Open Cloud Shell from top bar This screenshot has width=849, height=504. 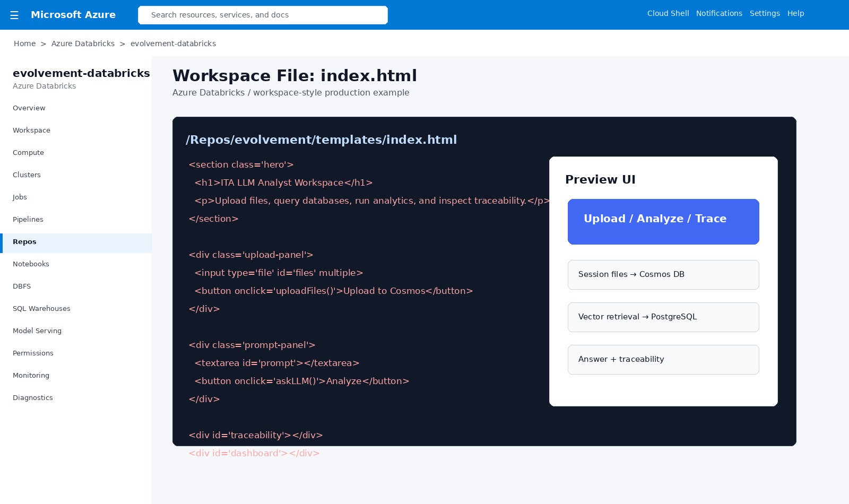coord(668,13)
